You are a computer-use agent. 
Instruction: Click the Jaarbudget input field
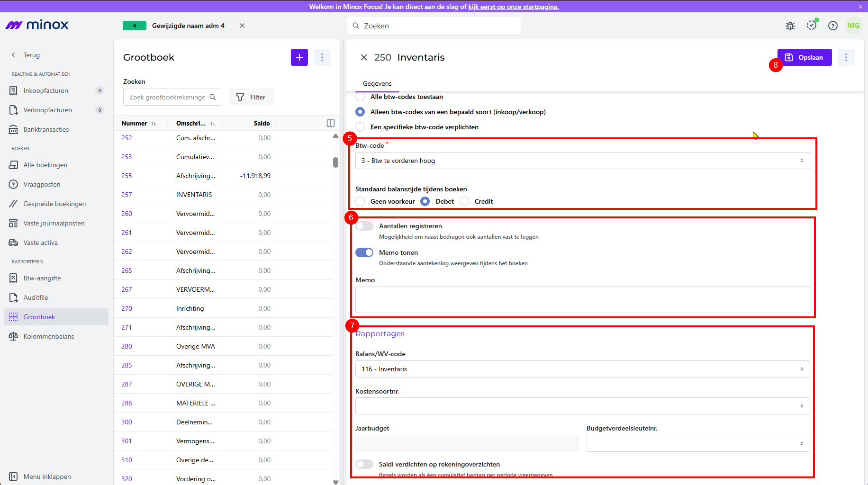point(467,443)
